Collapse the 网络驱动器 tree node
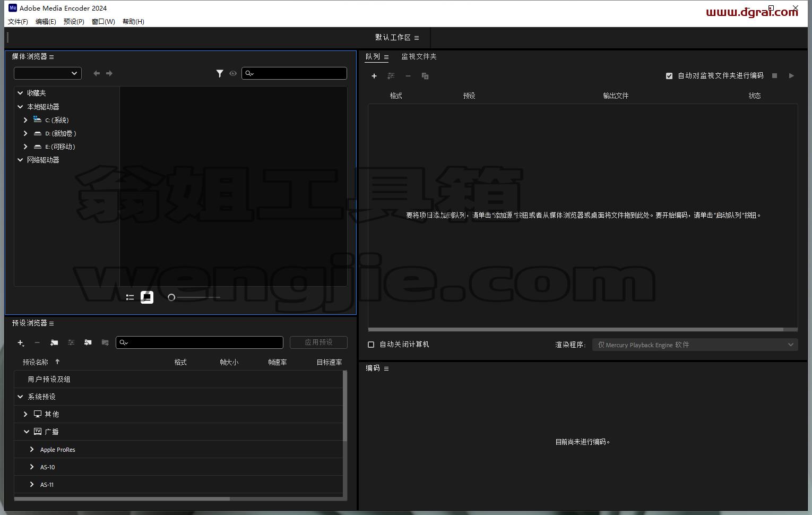Screen dimensions: 812x515 (x=20, y=160)
